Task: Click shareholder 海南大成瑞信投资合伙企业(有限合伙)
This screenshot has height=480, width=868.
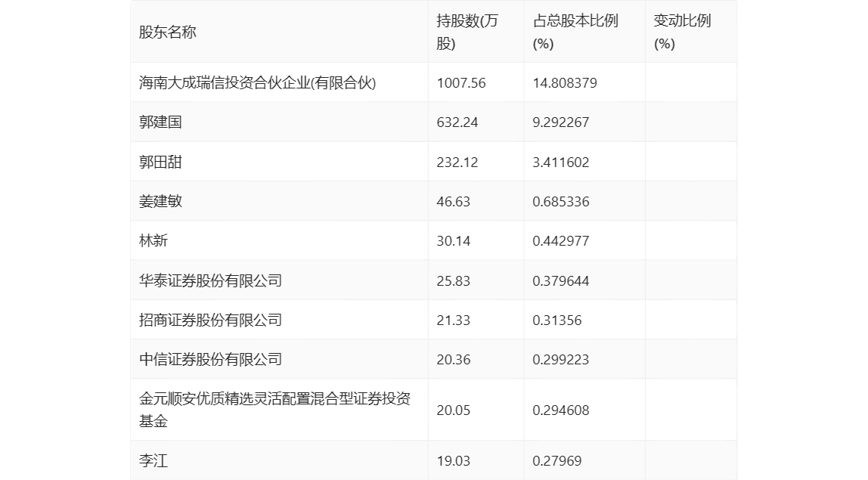Action: click(x=257, y=83)
